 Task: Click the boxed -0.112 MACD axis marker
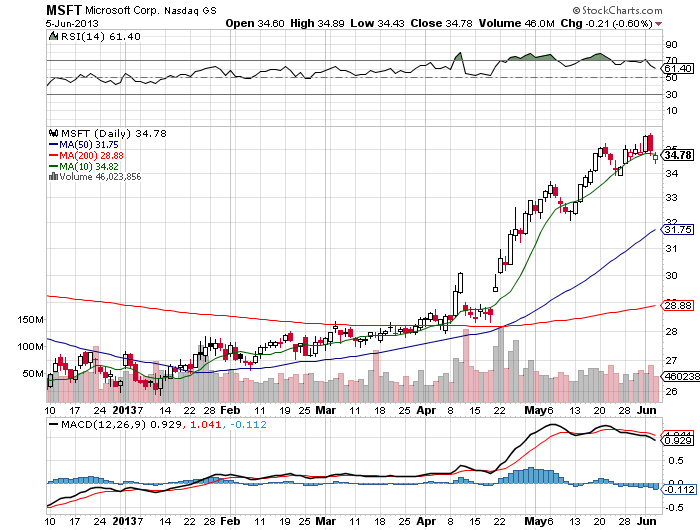[679, 490]
